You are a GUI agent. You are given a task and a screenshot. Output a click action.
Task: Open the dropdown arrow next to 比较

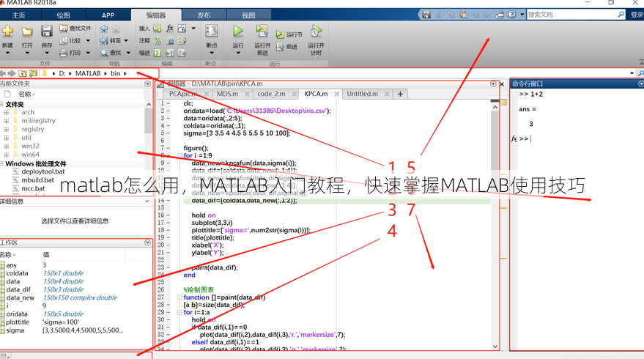(x=88, y=41)
